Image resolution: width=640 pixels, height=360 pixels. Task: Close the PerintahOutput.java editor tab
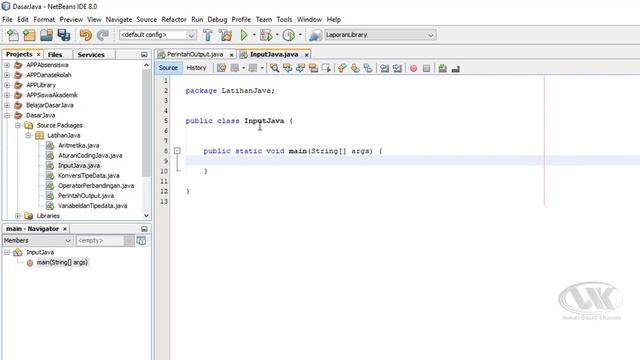pyautogui.click(x=231, y=55)
